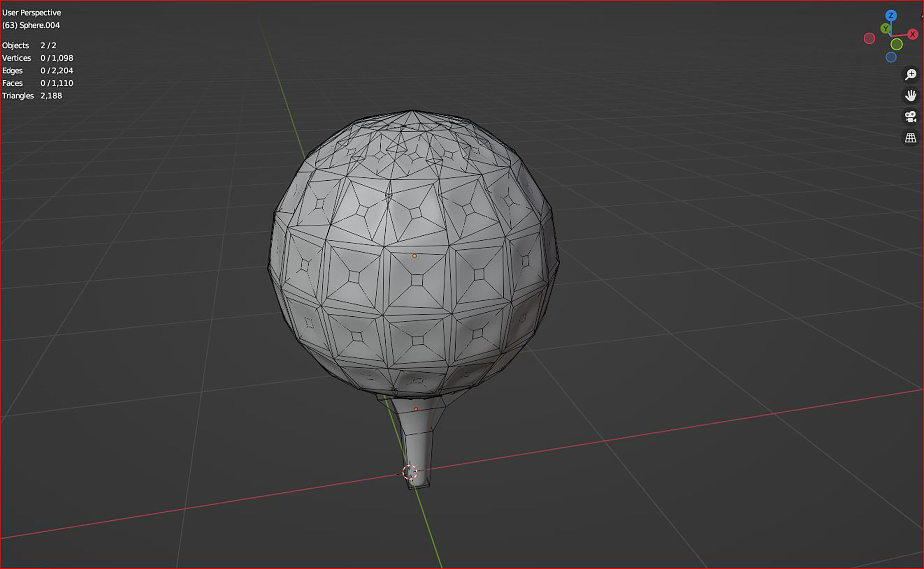Click the '(63) Sphere.004' object label

31,25
